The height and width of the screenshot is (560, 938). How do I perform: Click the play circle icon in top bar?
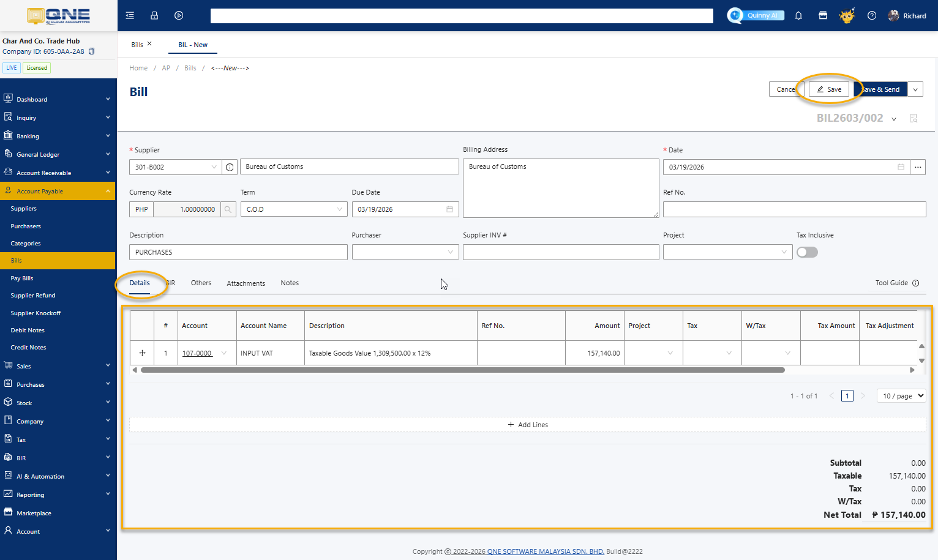click(179, 15)
